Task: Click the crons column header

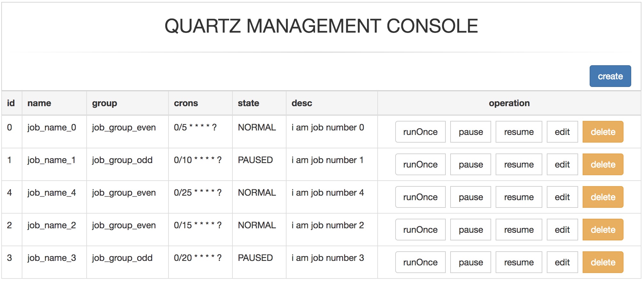Action: tap(186, 103)
